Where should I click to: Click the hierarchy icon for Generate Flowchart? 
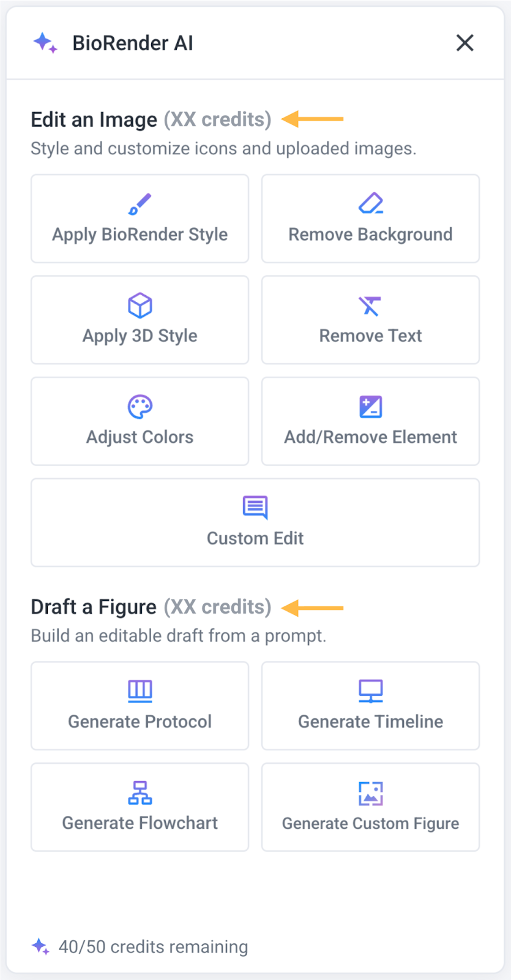(x=140, y=793)
